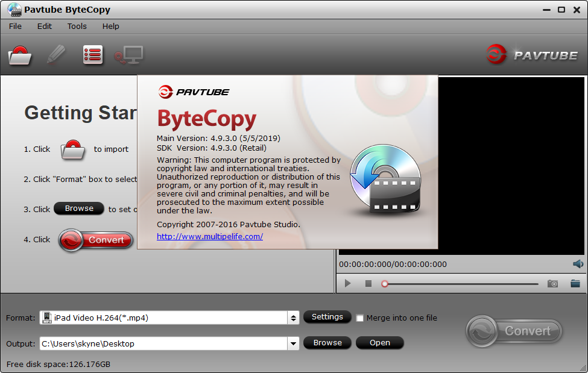
Task: Click the Output path input field
Action: tap(164, 343)
